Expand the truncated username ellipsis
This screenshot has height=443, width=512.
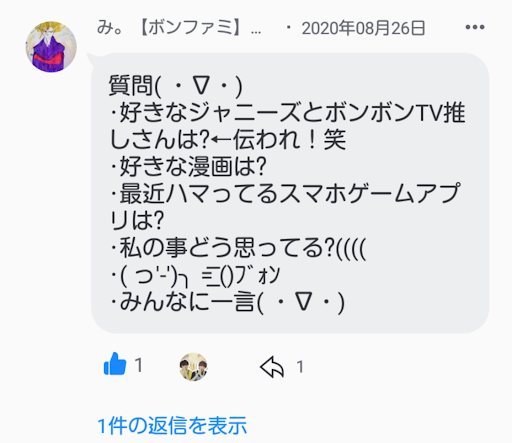pyautogui.click(x=256, y=32)
